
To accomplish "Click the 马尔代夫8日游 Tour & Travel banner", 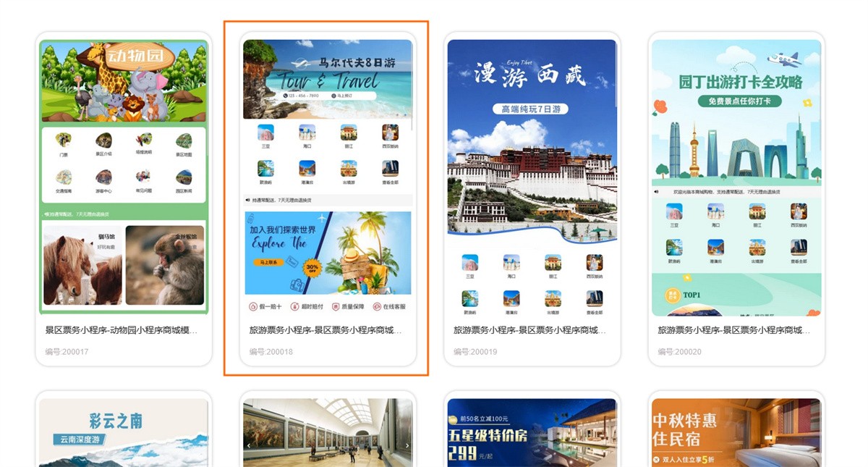I will 328,79.
